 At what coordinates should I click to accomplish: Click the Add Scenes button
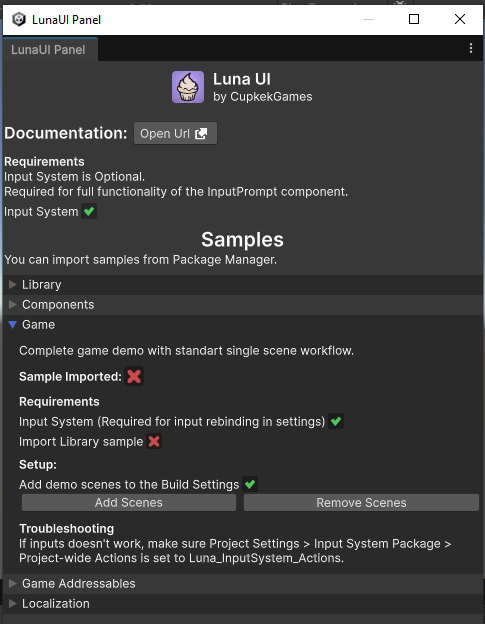[x=129, y=503]
